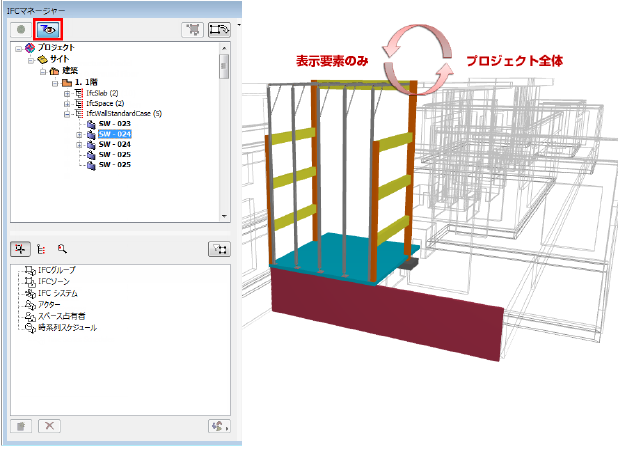Select the スペース占有者 label
The height and width of the screenshot is (450, 618).
click(x=62, y=316)
